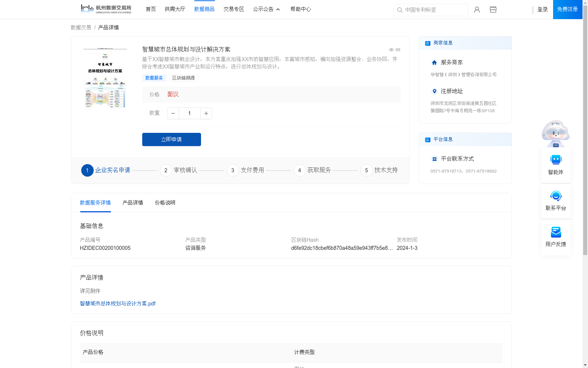588x368 pixels.
Task: Select step 5 技术支持
Action: click(x=379, y=170)
